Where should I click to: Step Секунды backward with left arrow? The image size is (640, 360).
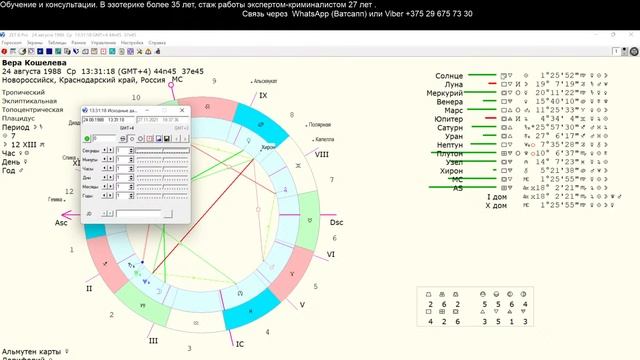(104, 151)
